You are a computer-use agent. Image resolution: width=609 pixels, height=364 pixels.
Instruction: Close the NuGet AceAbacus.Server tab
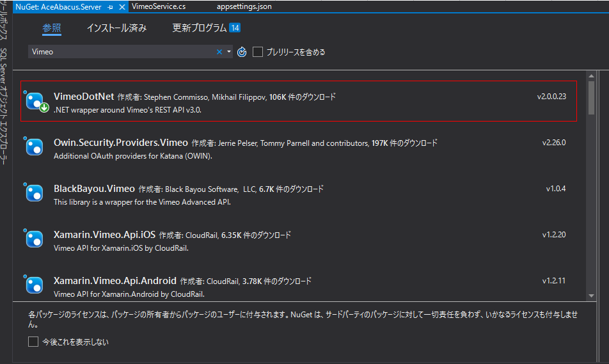coord(122,7)
